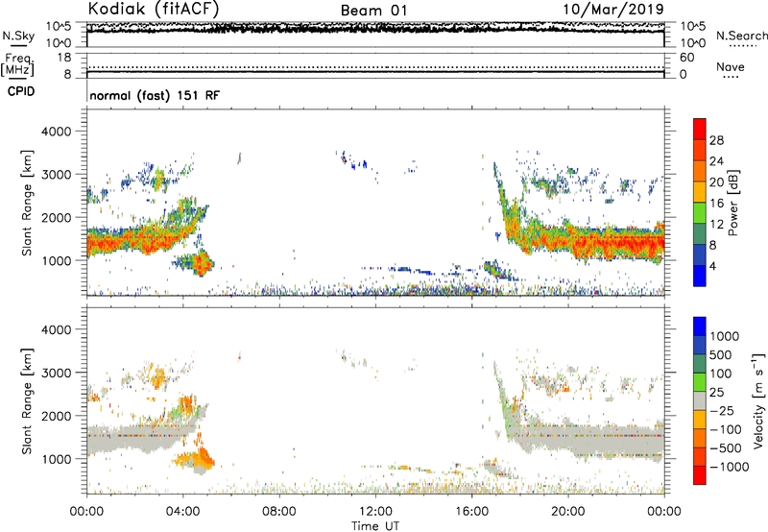Click the blue top of velocity colorbar

[x=700, y=326]
